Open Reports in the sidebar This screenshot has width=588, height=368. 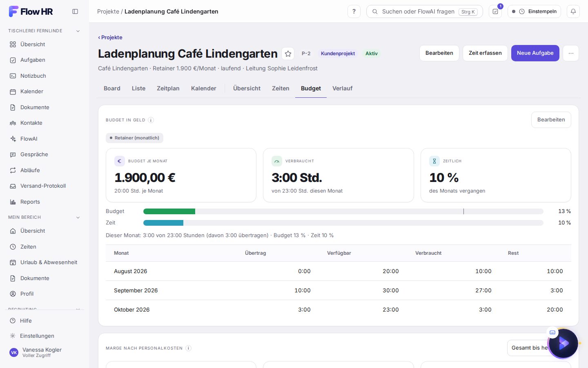[45, 202]
